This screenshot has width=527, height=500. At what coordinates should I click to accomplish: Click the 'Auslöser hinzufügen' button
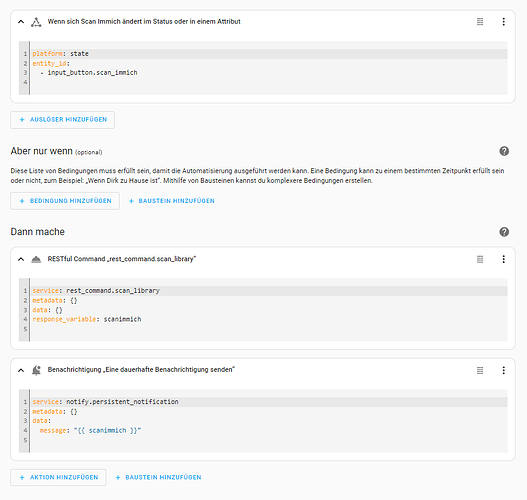click(63, 120)
